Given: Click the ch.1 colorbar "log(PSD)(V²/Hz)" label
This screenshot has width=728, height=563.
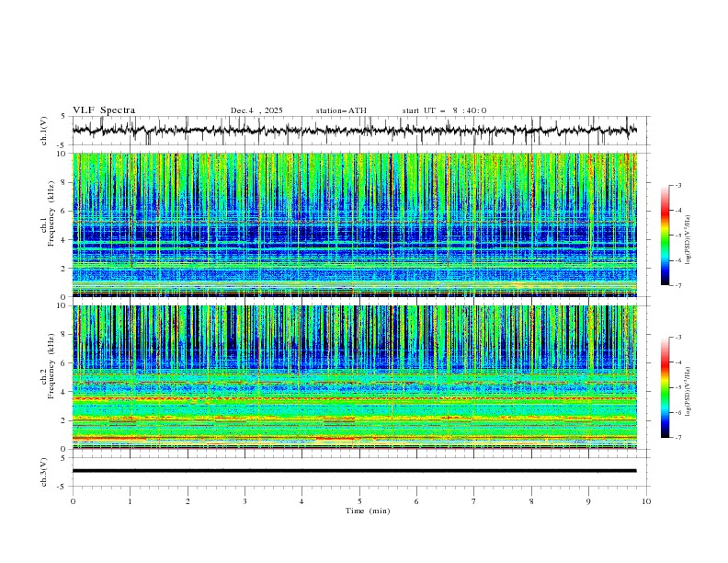Looking at the screenshot, I should (688, 239).
